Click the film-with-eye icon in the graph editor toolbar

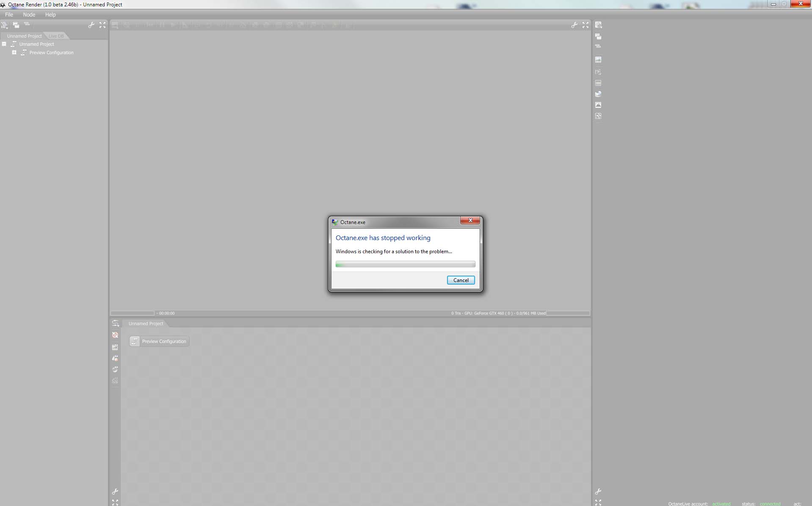coord(115,347)
